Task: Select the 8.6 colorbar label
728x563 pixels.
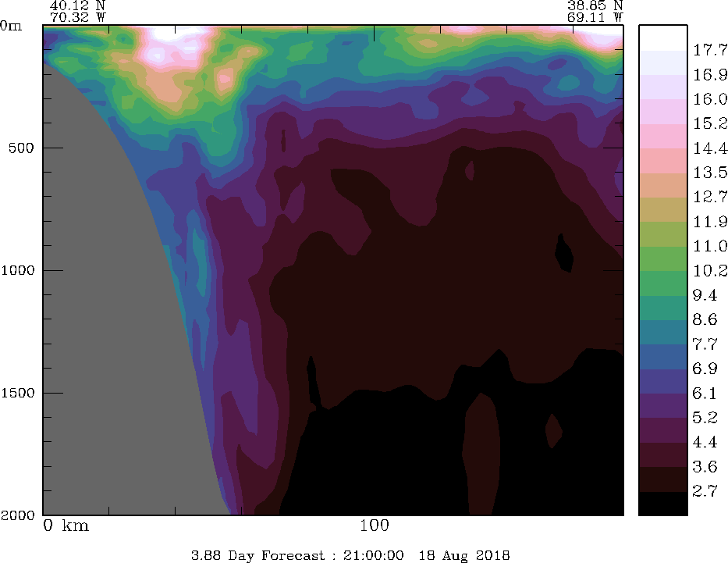Action: coord(705,319)
